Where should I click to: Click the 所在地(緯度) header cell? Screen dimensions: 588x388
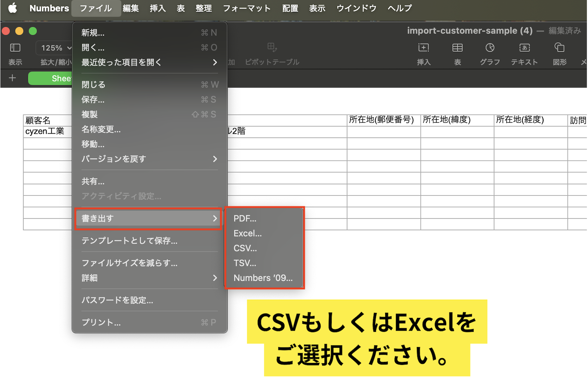[x=457, y=120]
